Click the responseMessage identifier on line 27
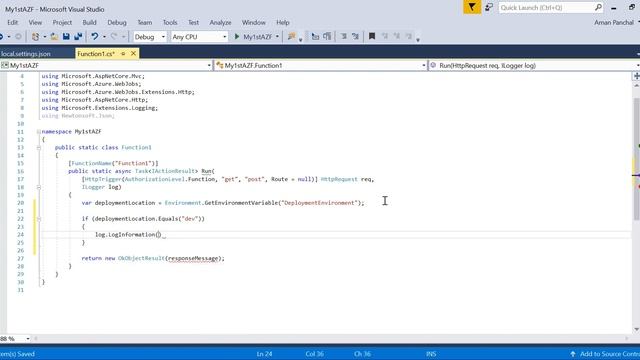Viewport: 640px width, 360px height. pos(193,258)
